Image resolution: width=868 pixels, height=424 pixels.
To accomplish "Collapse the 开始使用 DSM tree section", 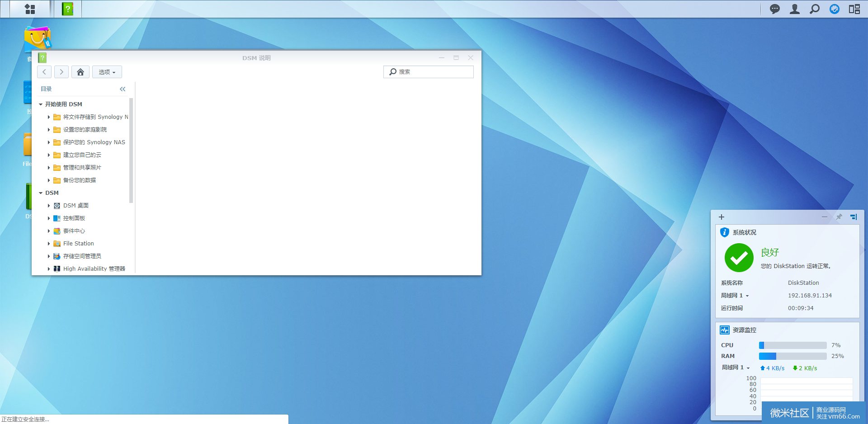I will [41, 104].
